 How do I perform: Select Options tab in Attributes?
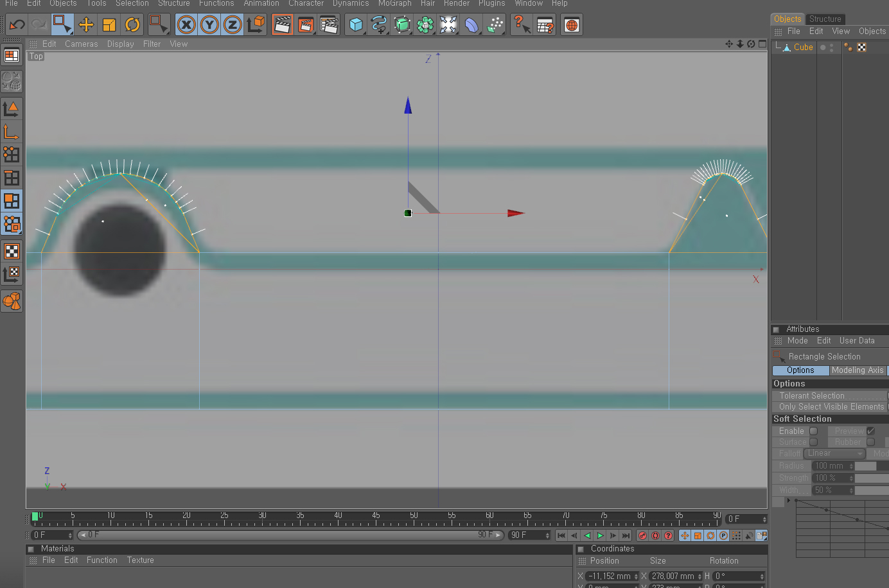(x=800, y=370)
